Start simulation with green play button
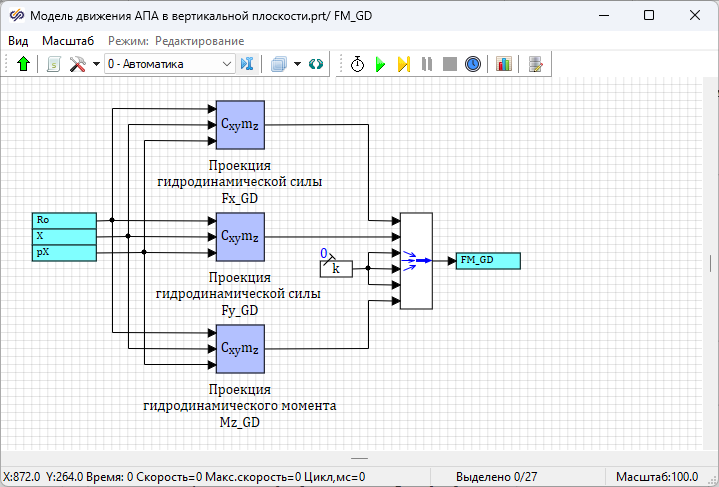 pyautogui.click(x=380, y=64)
